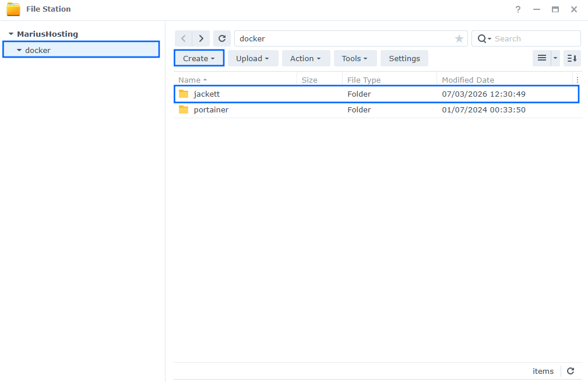Open the view mode dropdown arrow
The image size is (588, 382).
pyautogui.click(x=555, y=58)
